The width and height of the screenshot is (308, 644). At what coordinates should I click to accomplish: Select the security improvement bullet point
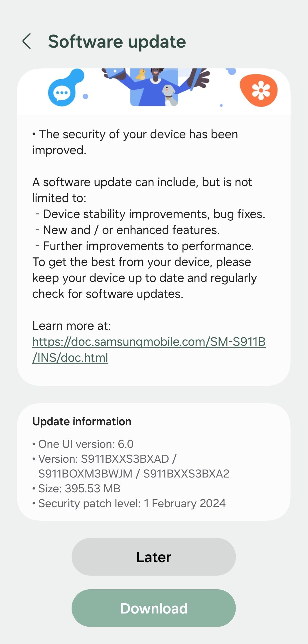pos(135,142)
